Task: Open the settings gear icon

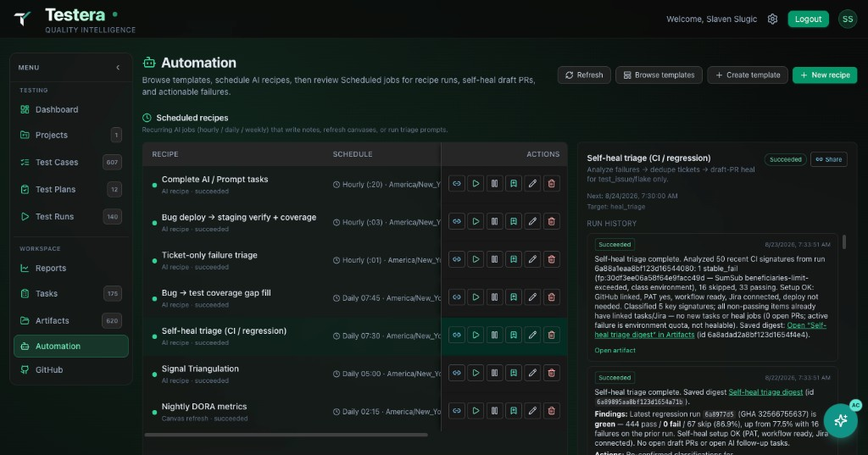Action: [772, 19]
